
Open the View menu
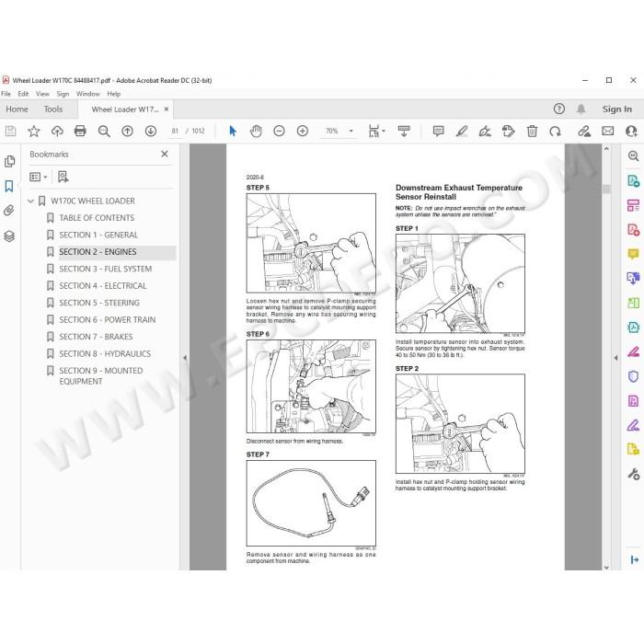[42, 94]
